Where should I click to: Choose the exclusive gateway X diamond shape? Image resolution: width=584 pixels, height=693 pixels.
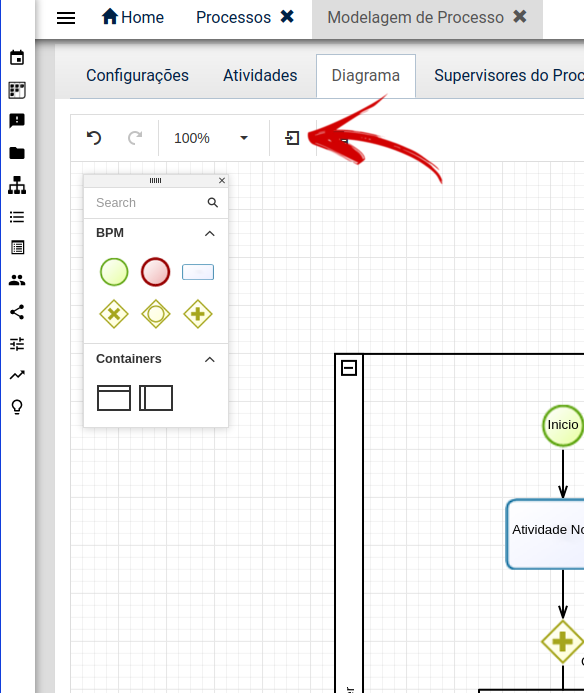pyautogui.click(x=114, y=314)
